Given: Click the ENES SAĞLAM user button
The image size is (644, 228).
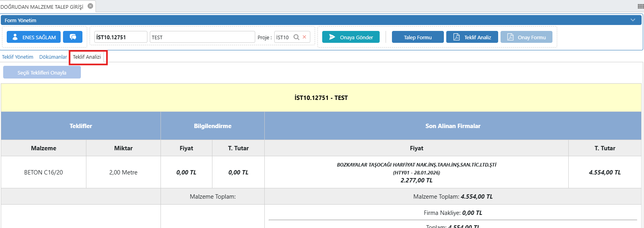Looking at the screenshot, I should click(34, 37).
